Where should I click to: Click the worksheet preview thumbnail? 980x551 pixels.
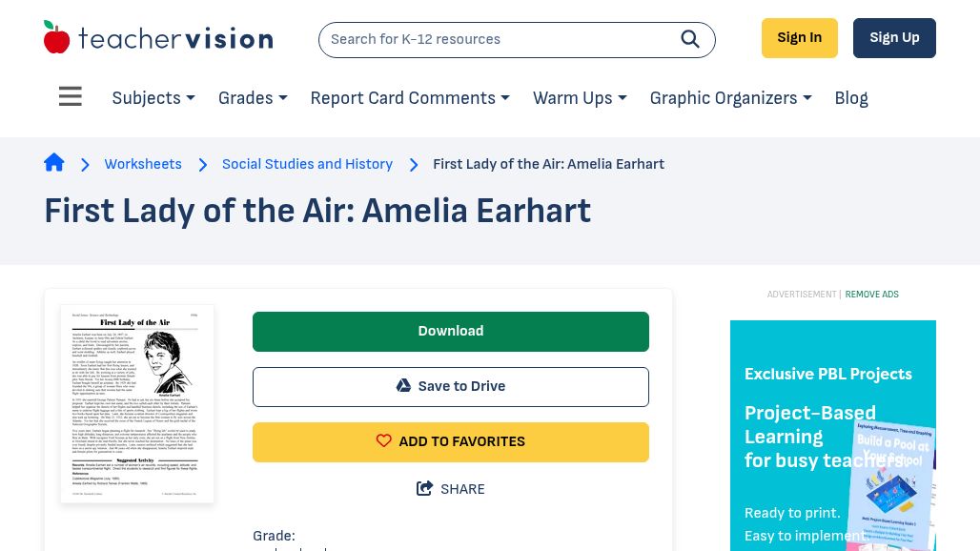(x=136, y=403)
